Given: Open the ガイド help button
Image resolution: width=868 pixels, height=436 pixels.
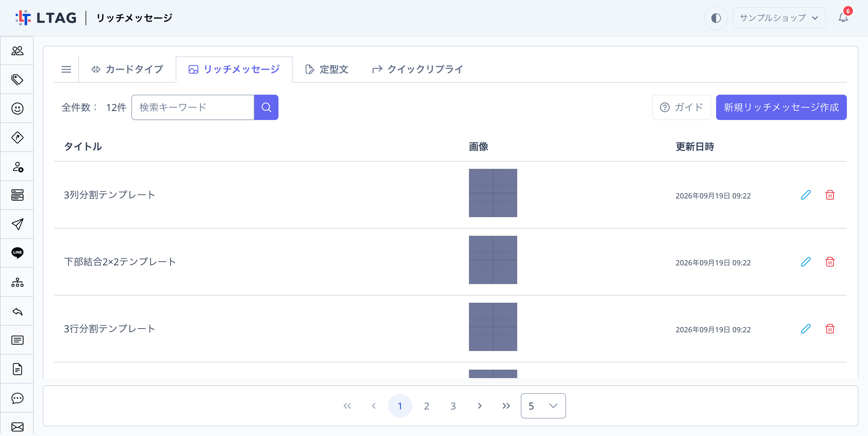Looking at the screenshot, I should (681, 107).
